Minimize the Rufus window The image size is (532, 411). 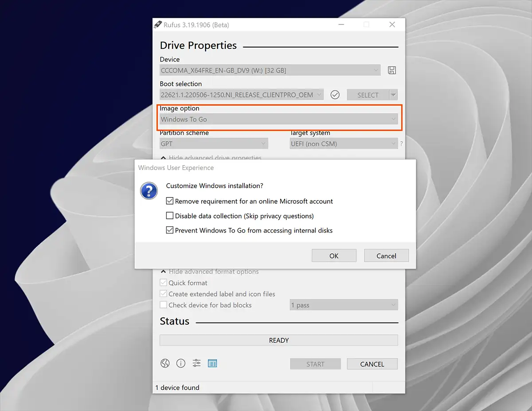coord(341,25)
